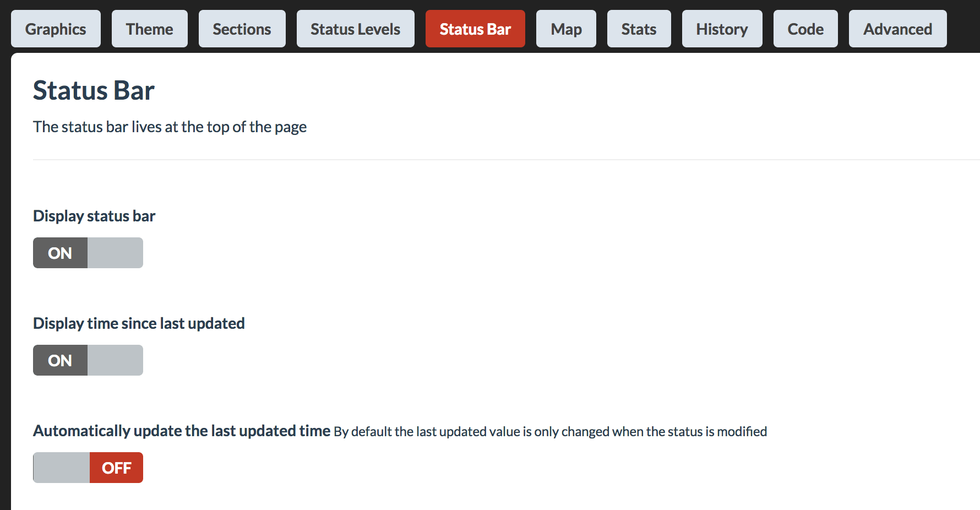Click the OFF label on the bottom switch
980x510 pixels.
click(x=116, y=468)
